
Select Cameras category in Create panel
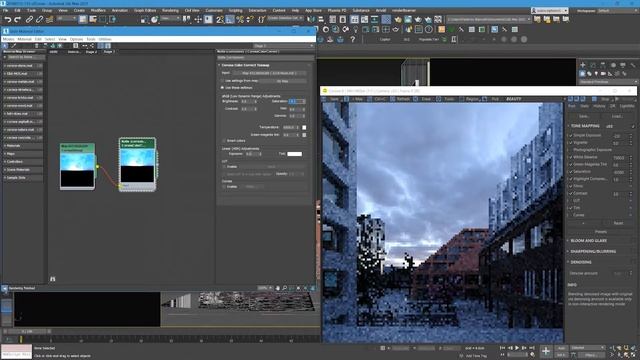[x=603, y=74]
